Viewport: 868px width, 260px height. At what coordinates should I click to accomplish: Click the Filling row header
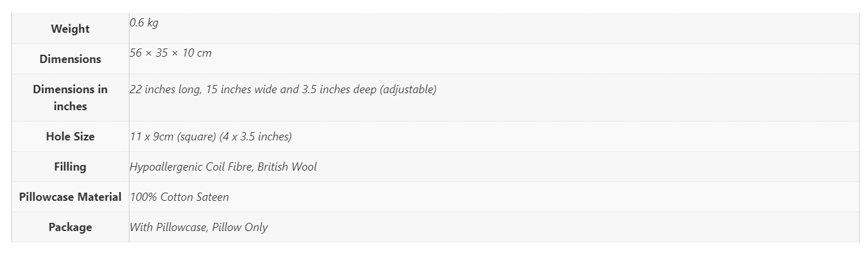click(70, 167)
